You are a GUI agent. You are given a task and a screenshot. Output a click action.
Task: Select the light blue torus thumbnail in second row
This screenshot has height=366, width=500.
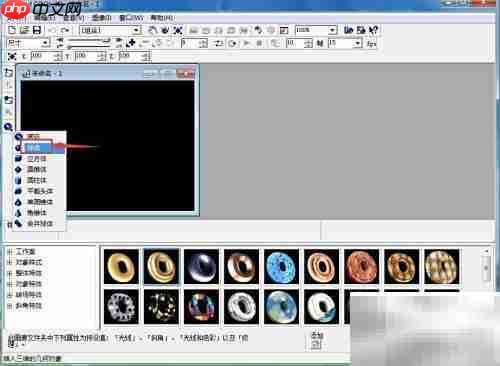click(x=281, y=307)
